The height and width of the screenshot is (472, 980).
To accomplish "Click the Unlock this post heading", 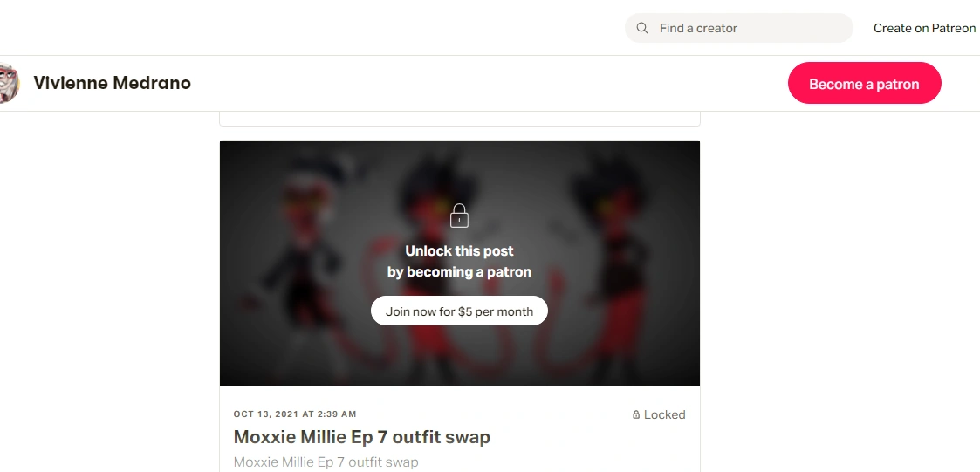I will pyautogui.click(x=459, y=250).
